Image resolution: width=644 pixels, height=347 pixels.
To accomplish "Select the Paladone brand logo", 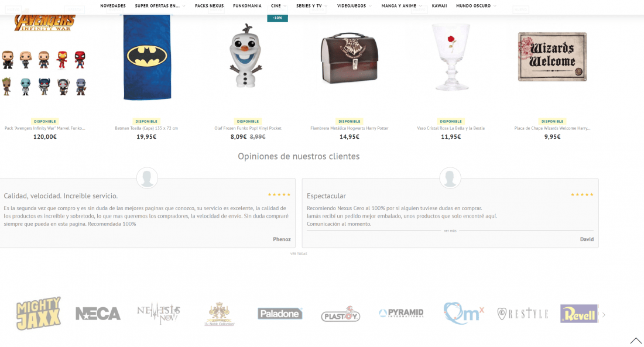I will tap(280, 314).
